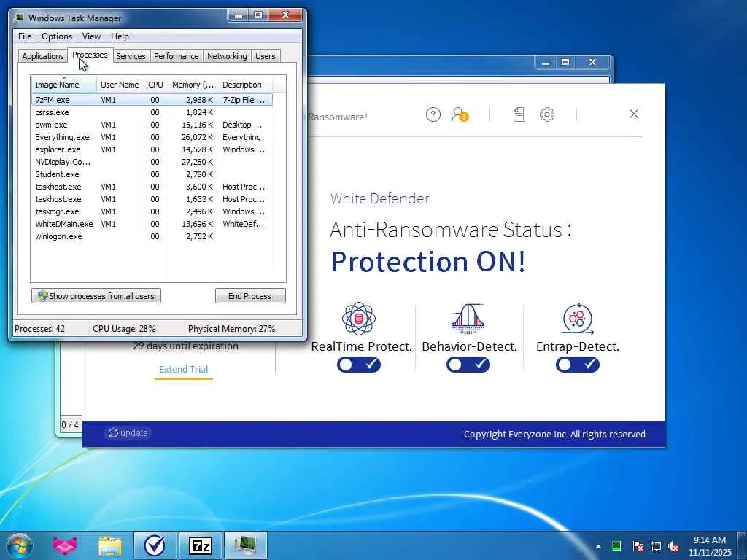Open 7-Zip taskbar icon
This screenshot has height=560, width=747.
[x=200, y=545]
